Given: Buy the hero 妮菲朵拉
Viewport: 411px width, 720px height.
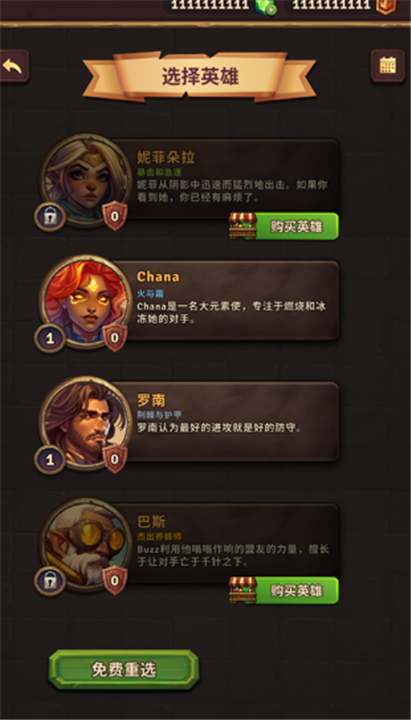Looking at the screenshot, I should pos(296,226).
